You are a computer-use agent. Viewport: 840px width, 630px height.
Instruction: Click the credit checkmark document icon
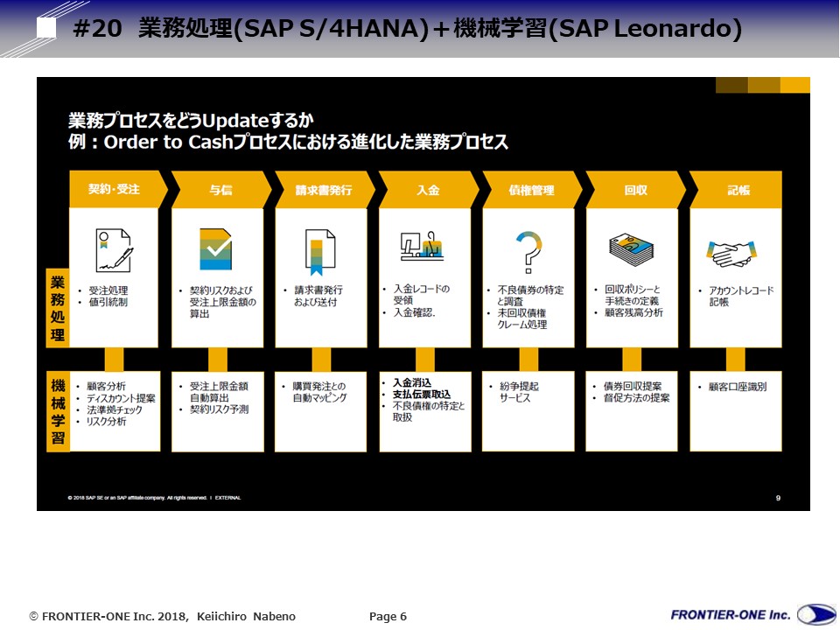(215, 249)
